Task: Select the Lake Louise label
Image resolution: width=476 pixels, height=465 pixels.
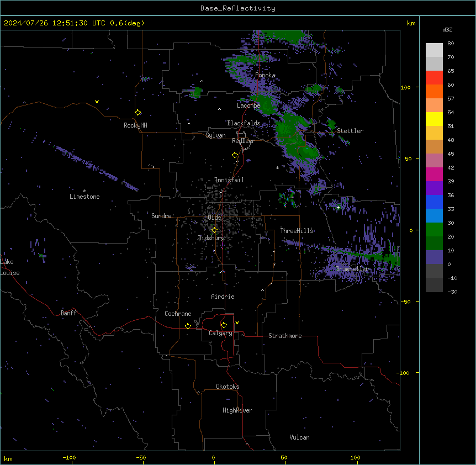Action: [x=9, y=267]
